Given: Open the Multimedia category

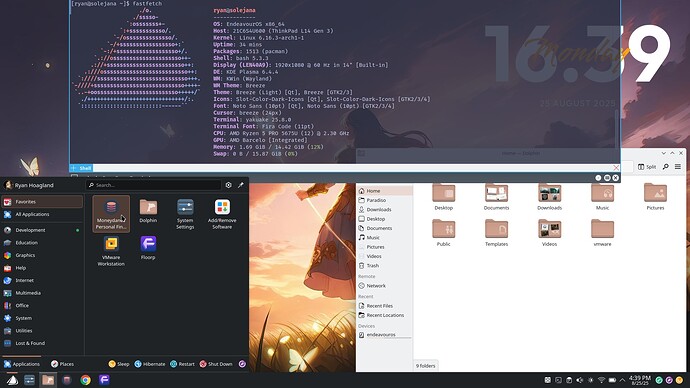Looking at the screenshot, I should point(42,293).
